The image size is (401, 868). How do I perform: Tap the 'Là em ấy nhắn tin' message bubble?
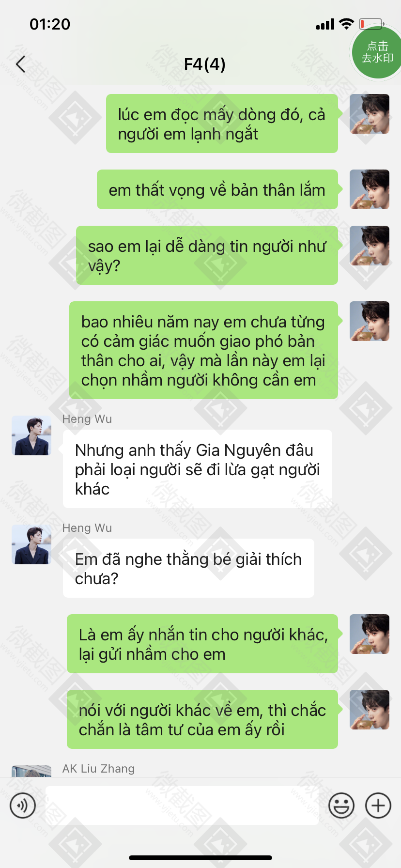[x=202, y=644]
